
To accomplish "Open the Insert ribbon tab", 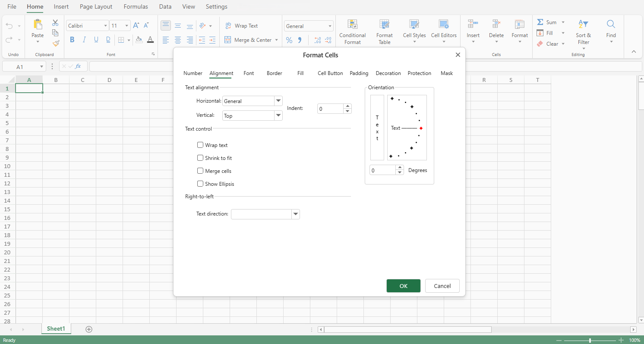I will coord(61,6).
